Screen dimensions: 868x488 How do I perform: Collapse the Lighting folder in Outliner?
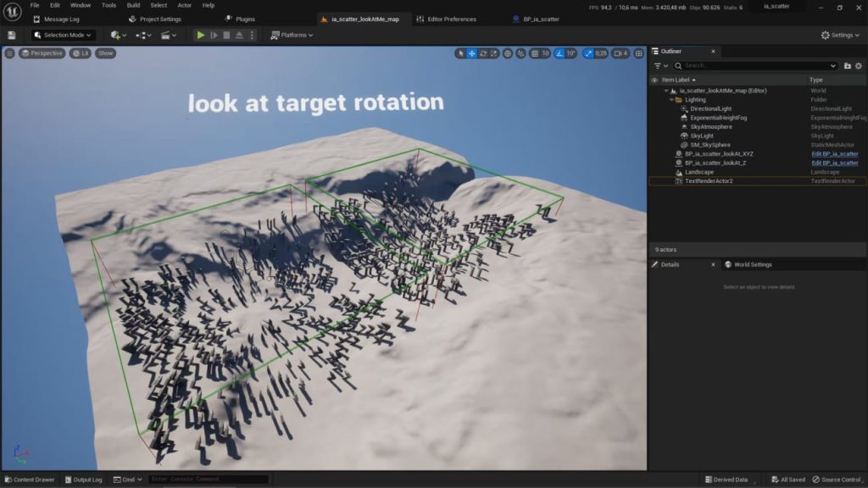click(x=671, y=100)
